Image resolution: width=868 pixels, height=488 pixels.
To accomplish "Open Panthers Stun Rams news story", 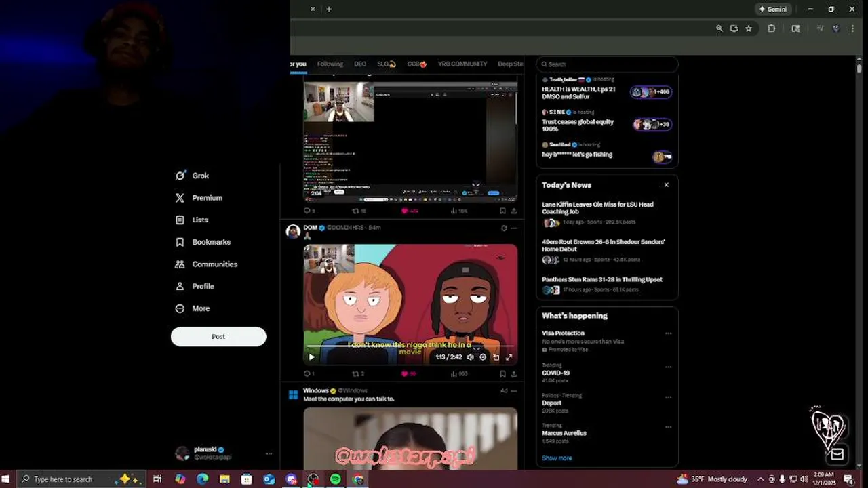I will click(x=606, y=286).
